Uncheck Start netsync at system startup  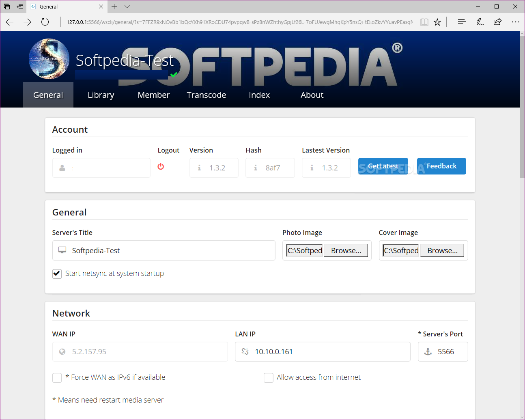tap(57, 274)
